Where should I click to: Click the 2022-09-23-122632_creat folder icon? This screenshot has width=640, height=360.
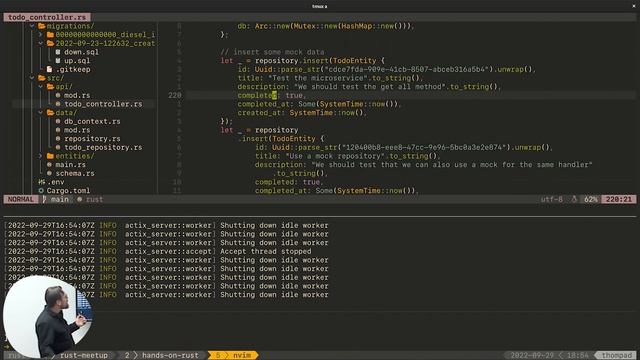point(50,43)
